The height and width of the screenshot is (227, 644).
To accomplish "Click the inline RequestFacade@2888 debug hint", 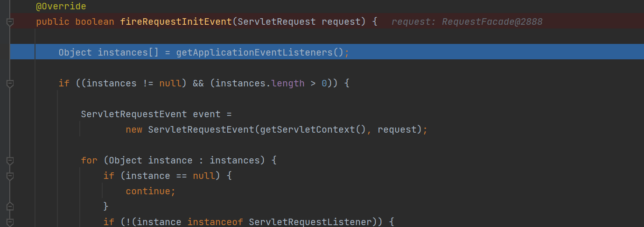I will [x=467, y=22].
